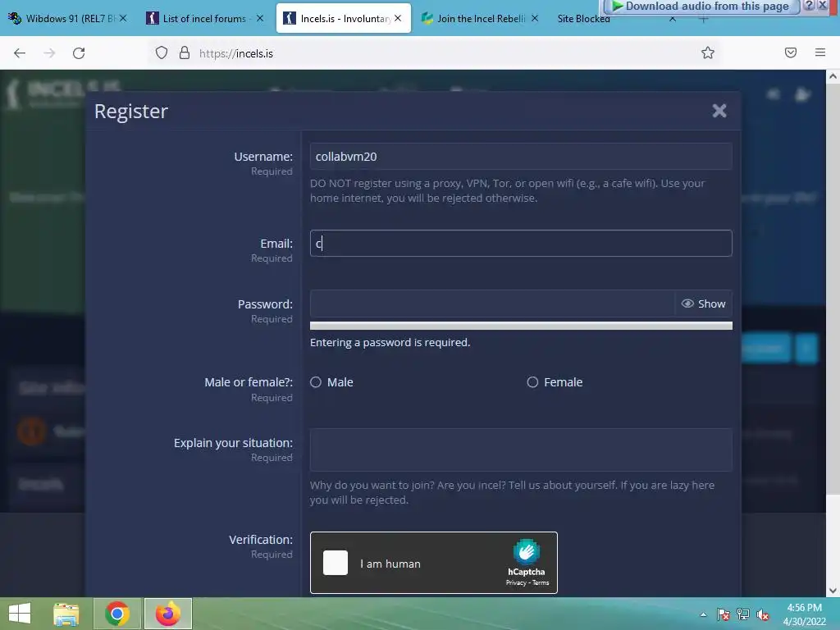Select the Female radio button
The width and height of the screenshot is (840, 630).
[x=532, y=382]
